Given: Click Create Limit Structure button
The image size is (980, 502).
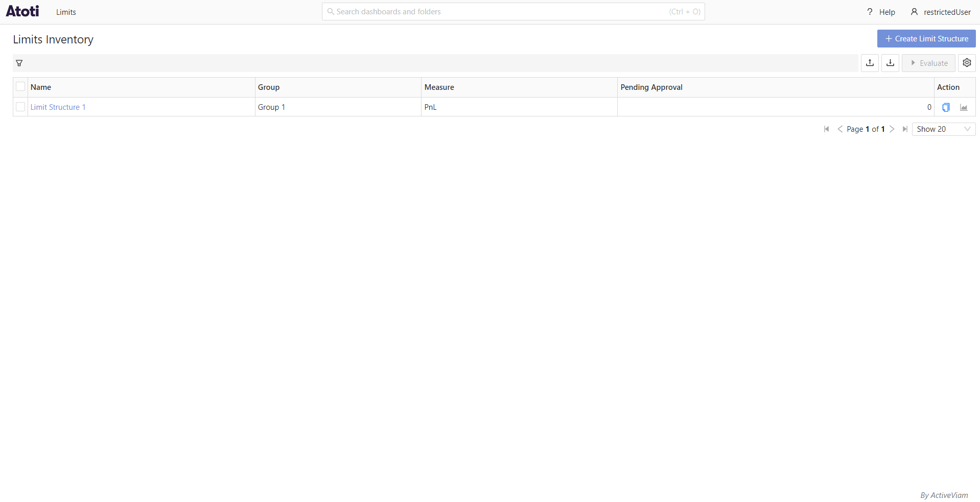Looking at the screenshot, I should (926, 38).
